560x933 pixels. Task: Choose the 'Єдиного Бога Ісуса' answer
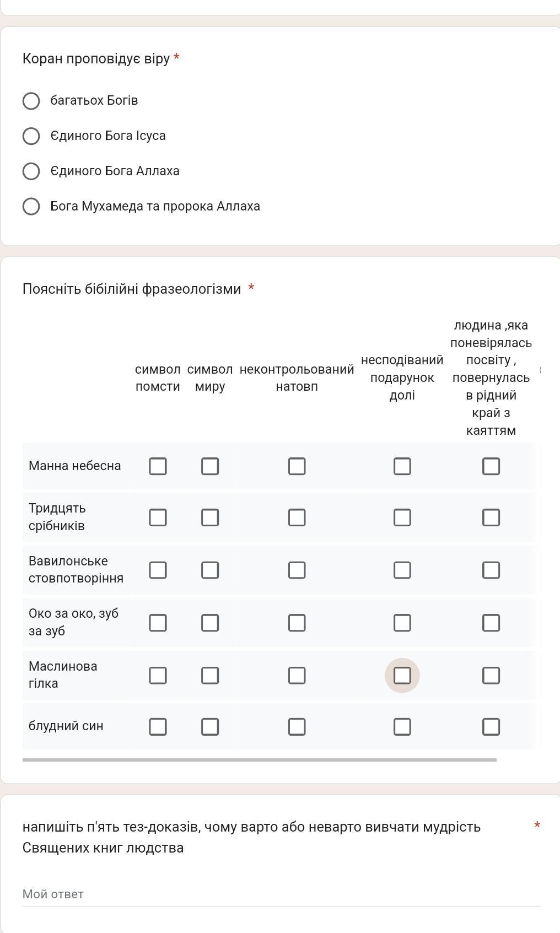[31, 136]
